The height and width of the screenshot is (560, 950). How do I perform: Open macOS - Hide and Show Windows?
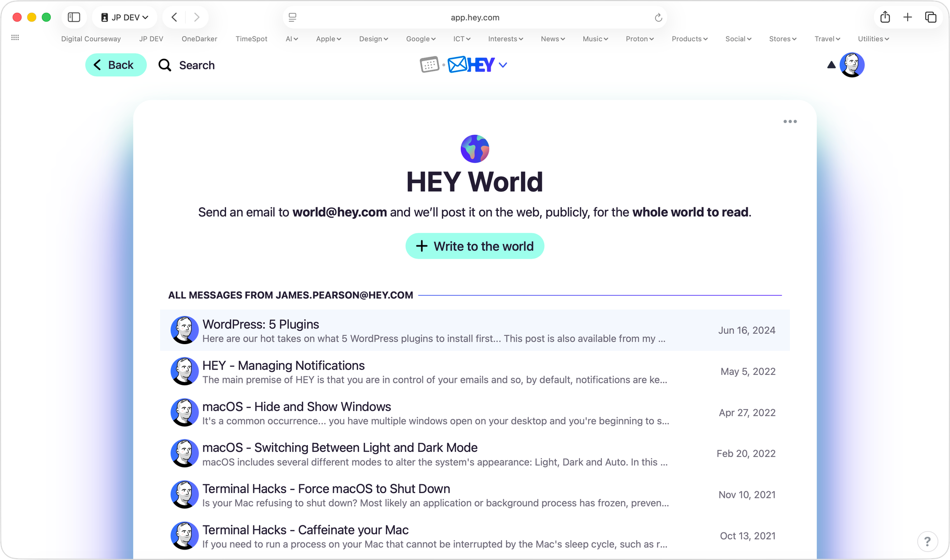475,412
